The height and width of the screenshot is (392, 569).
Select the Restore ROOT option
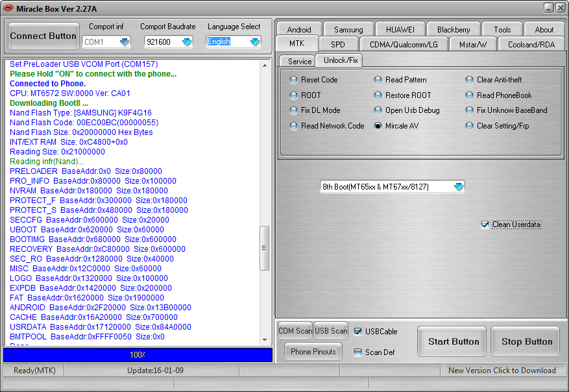(x=402, y=95)
